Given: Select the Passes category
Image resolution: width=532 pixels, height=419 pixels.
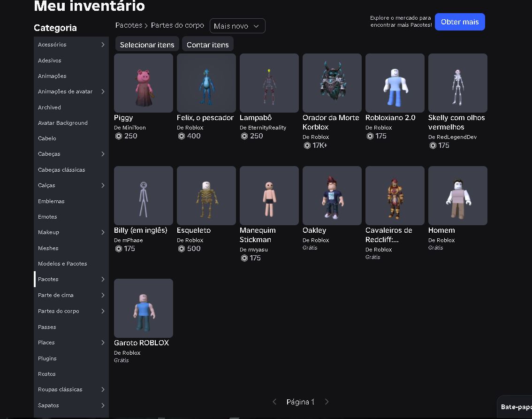Looking at the screenshot, I should (x=71, y=327).
